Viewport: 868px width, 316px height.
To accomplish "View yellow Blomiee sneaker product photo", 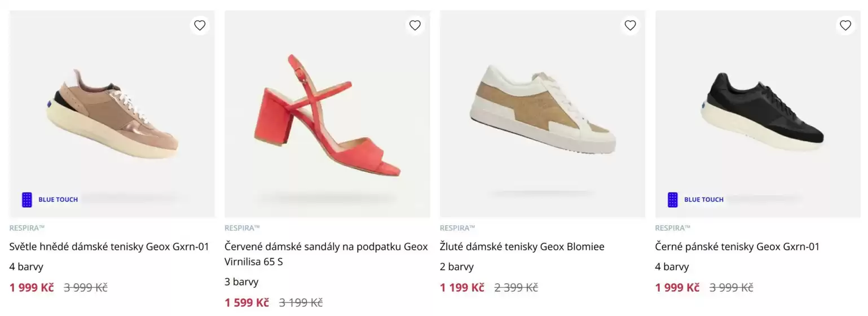I will click(543, 114).
